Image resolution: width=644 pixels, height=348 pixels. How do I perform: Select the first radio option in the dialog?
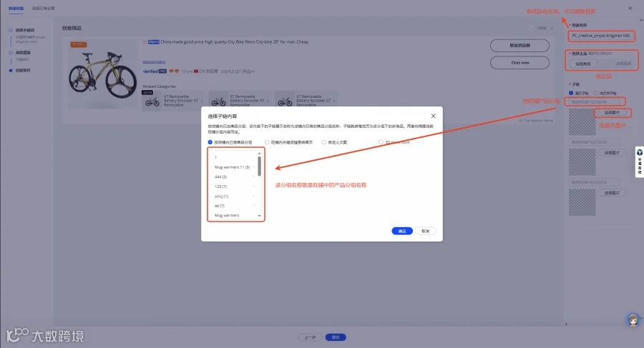tap(210, 142)
